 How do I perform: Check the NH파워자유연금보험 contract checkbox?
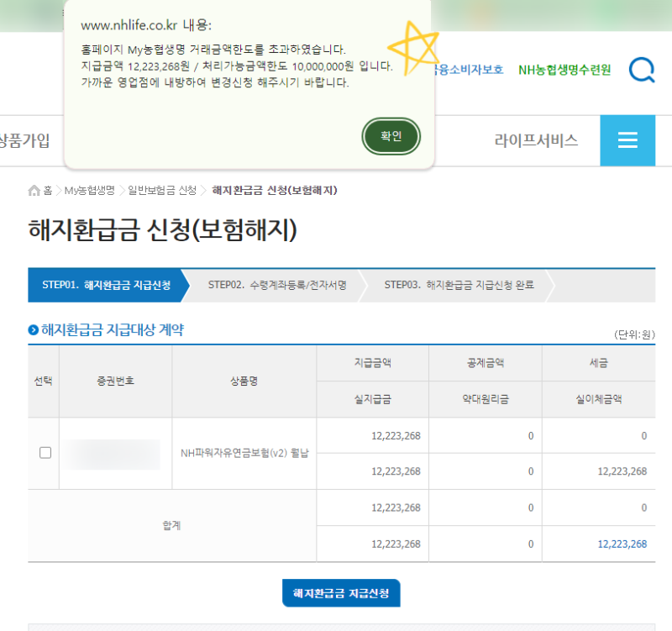point(45,453)
